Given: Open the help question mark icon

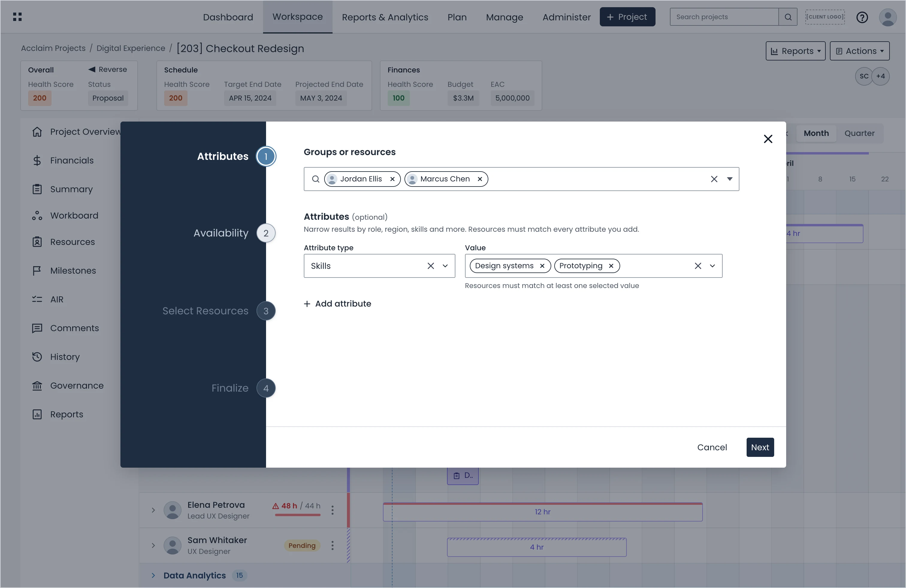Looking at the screenshot, I should coord(862,17).
